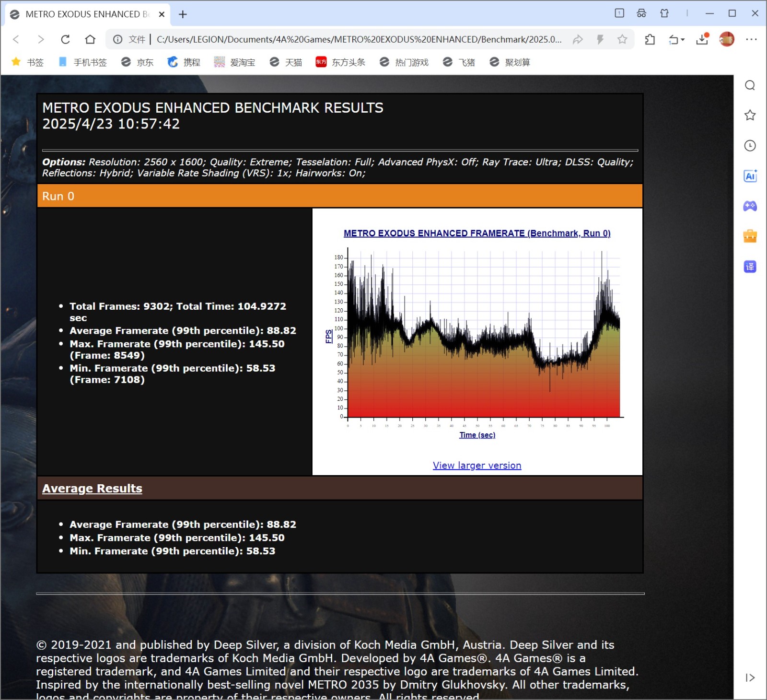Click the benchmark date 2025/4/23 10:57:42
The width and height of the screenshot is (767, 700).
point(111,124)
